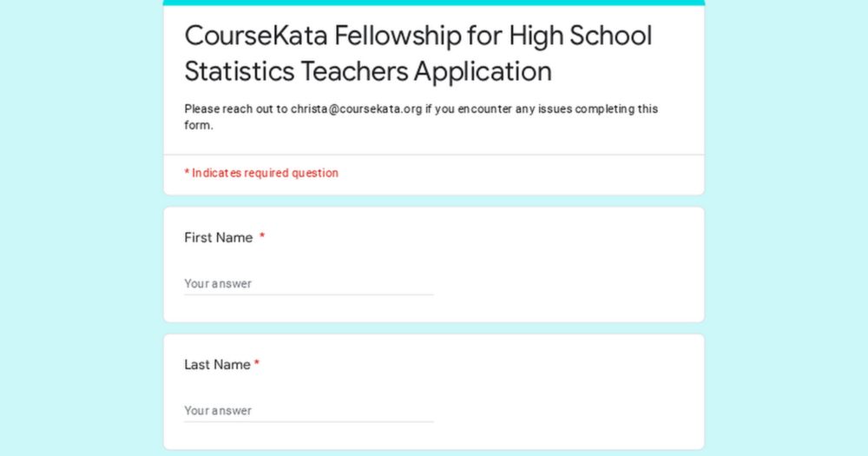Click the Last Name answer field
The height and width of the screenshot is (456, 868).
pos(309,411)
